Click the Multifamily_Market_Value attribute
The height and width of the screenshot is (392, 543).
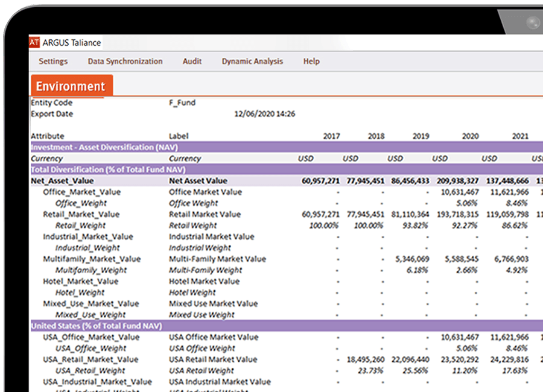pos(92,259)
